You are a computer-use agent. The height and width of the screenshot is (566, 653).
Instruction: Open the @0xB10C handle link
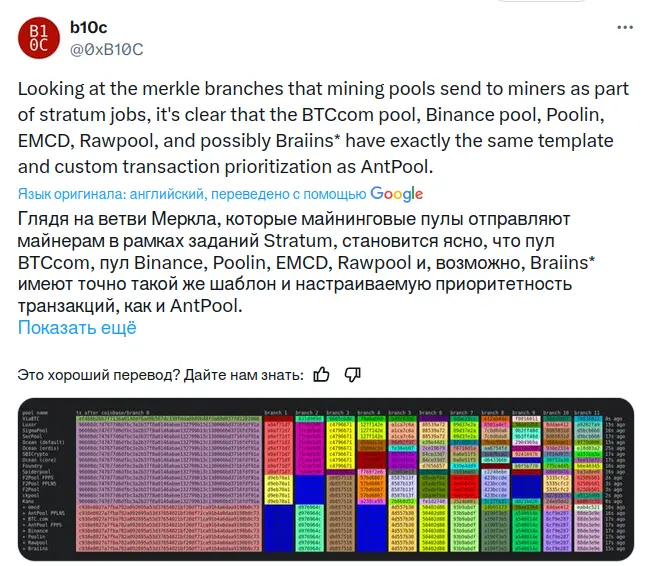pos(107,50)
